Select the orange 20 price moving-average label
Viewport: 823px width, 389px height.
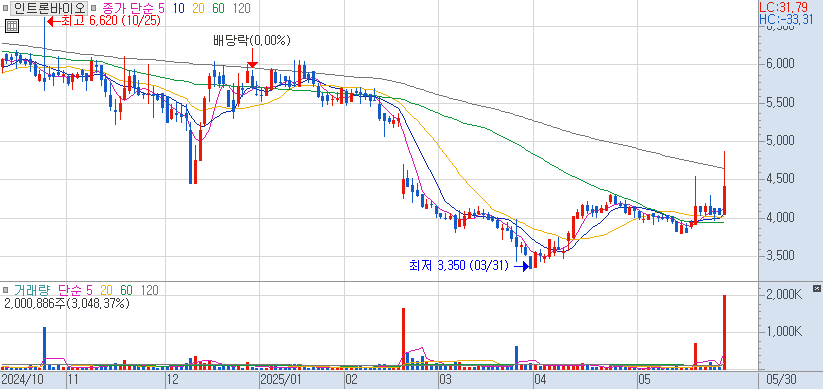(199, 8)
